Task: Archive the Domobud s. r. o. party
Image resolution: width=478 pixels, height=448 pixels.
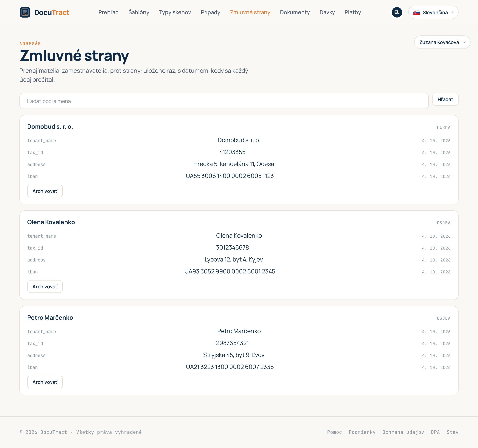Action: click(x=45, y=191)
